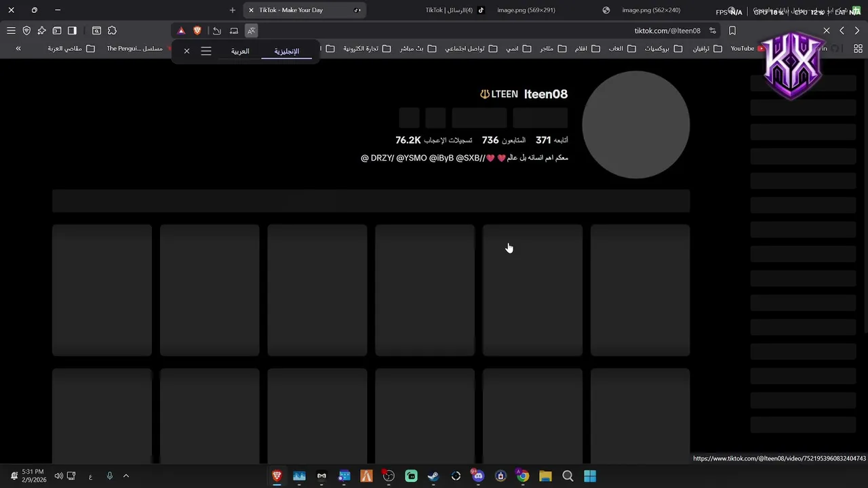This screenshot has height=488, width=868.
Task: Click the microphone icon in system tray
Action: click(x=109, y=476)
